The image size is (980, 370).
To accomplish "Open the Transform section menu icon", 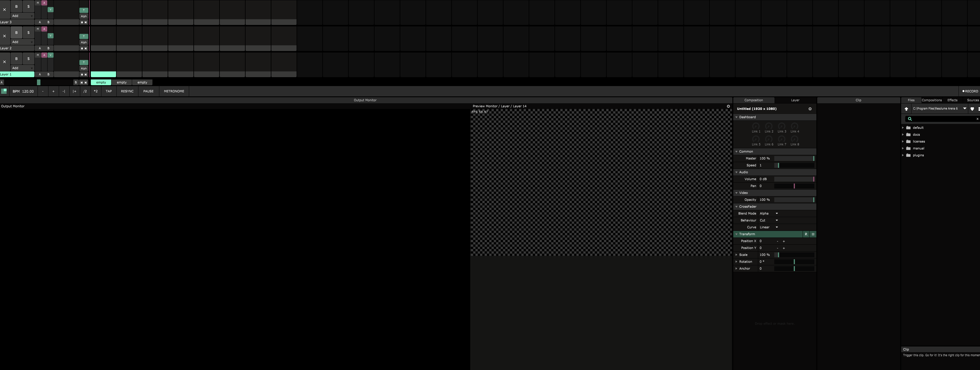I will tap(813, 235).
